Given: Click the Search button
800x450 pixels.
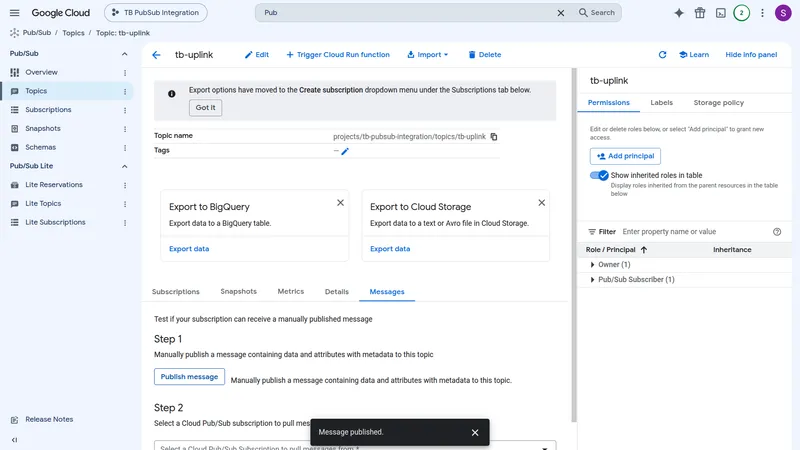Looking at the screenshot, I should [x=596, y=13].
